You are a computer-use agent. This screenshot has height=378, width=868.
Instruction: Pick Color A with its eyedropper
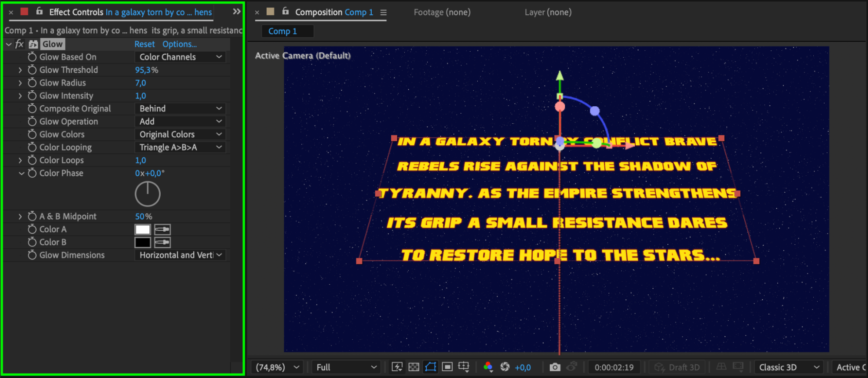click(x=162, y=229)
